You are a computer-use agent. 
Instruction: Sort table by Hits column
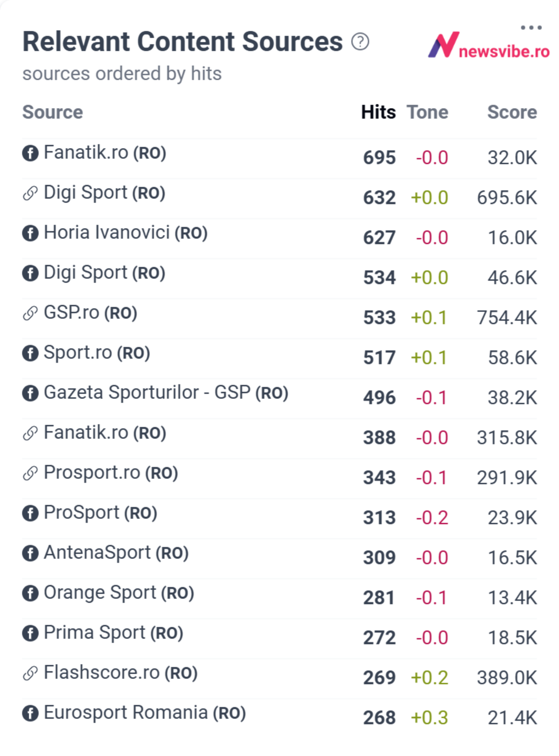pos(379,112)
